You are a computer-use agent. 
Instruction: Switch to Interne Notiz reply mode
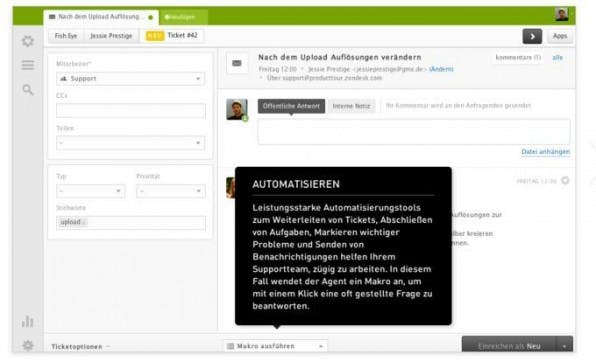coord(351,106)
